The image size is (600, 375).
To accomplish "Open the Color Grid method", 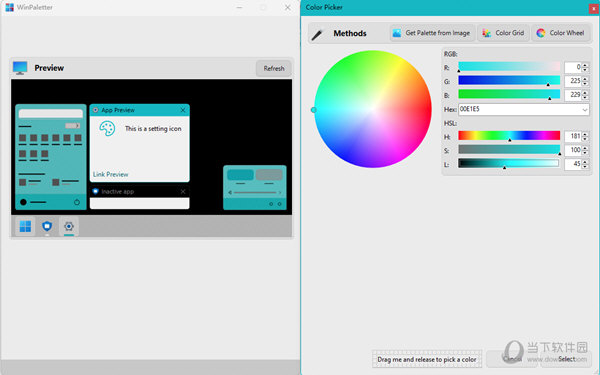I will tap(503, 33).
